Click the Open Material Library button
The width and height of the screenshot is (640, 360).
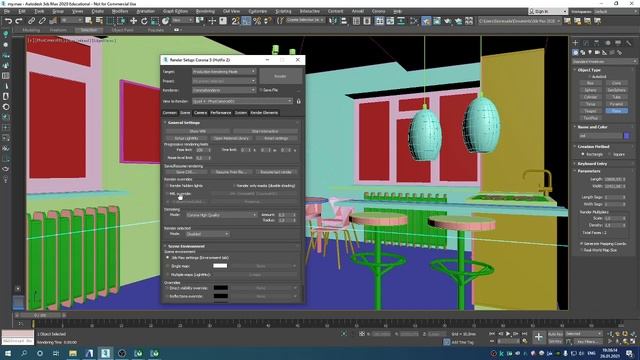(x=231, y=138)
